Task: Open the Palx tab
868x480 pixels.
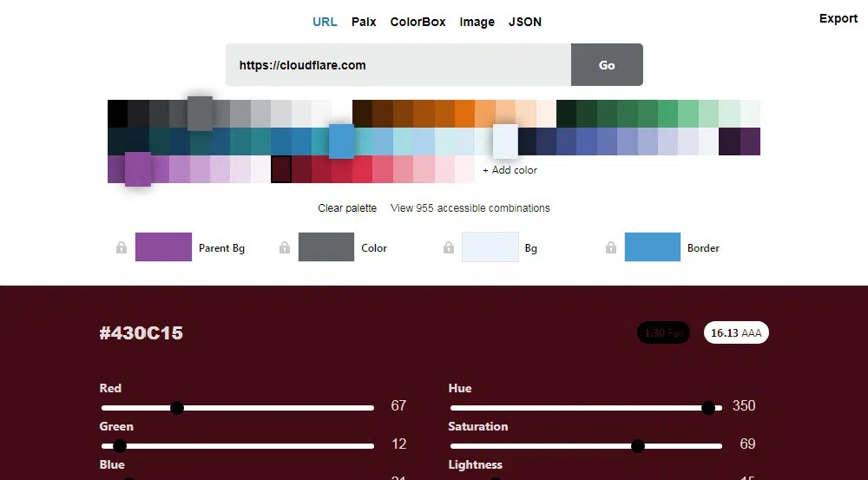Action: click(x=364, y=22)
